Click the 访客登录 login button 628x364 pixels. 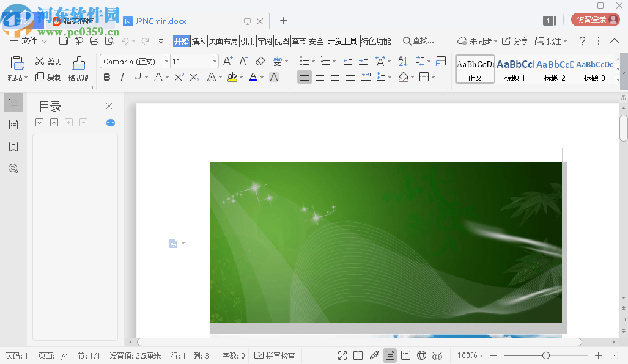[594, 19]
